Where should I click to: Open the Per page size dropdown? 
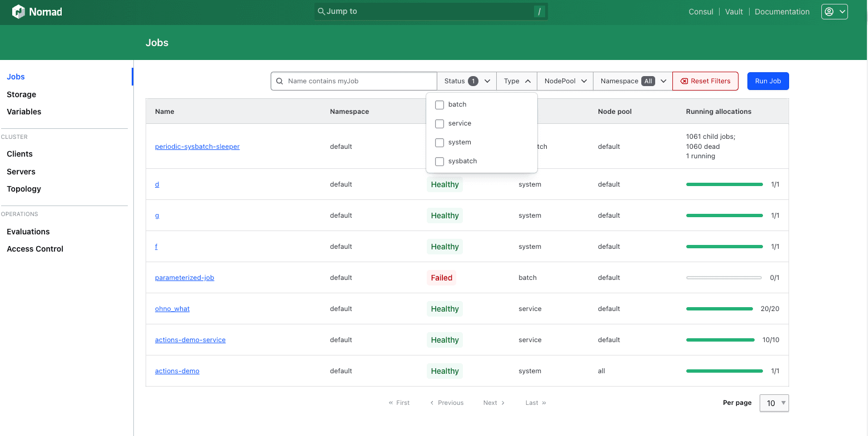pos(774,403)
